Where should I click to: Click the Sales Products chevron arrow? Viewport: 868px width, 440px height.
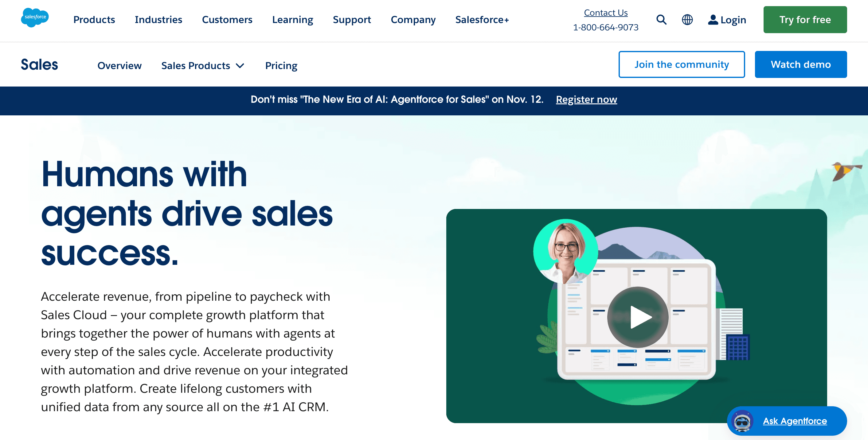click(x=240, y=66)
